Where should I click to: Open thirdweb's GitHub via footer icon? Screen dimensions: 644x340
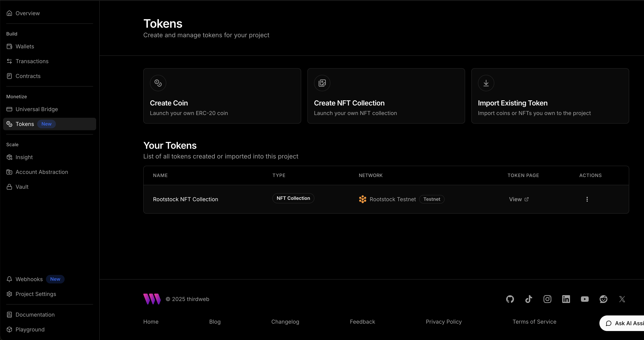[x=510, y=299]
